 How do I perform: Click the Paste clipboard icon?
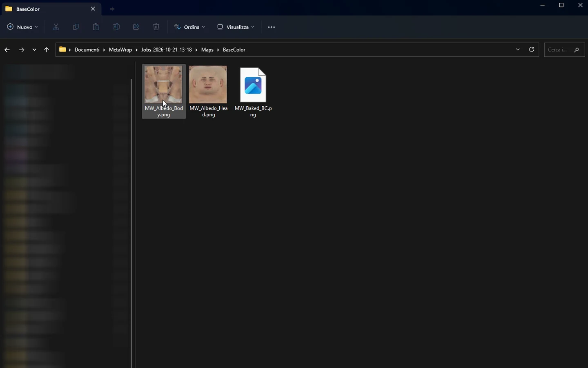[96, 27]
